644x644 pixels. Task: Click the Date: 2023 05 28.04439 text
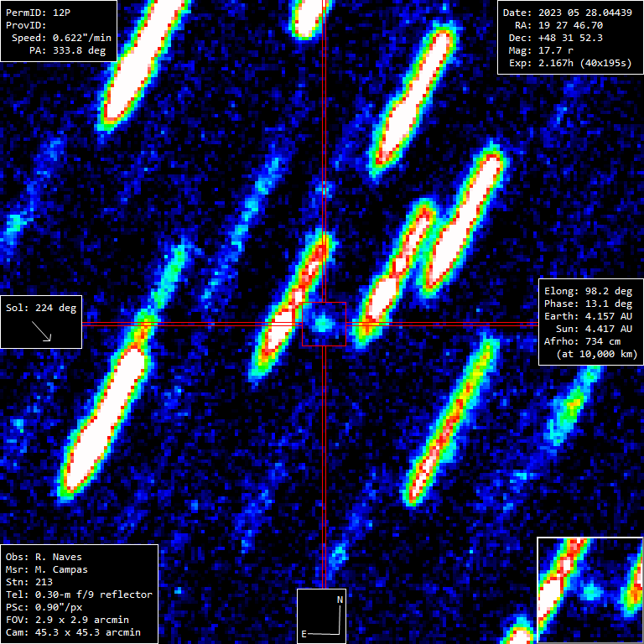[568, 13]
